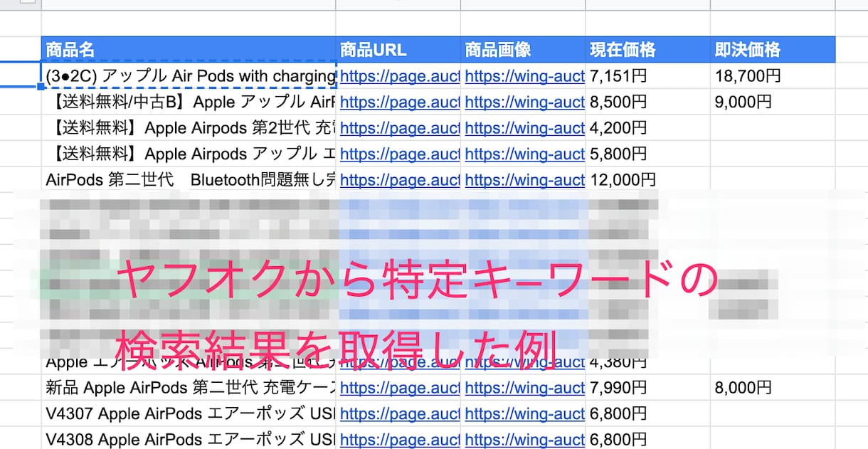Viewport: 868px width, 449px height.
Task: Open the wing-auct link in the 5,800円 row
Action: tap(525, 154)
